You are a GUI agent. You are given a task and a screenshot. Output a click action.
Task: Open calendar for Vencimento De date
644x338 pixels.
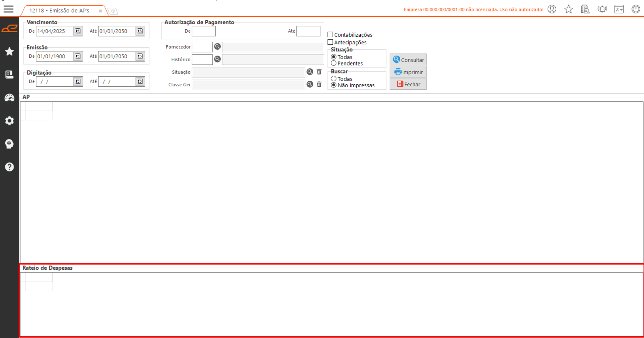click(78, 31)
